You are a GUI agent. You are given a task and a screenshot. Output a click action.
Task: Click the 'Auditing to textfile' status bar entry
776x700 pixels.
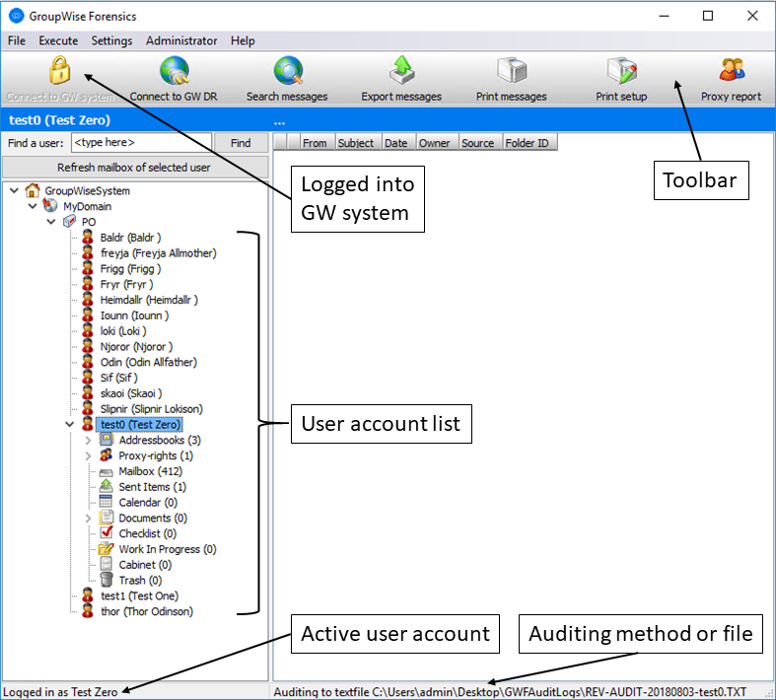510,691
